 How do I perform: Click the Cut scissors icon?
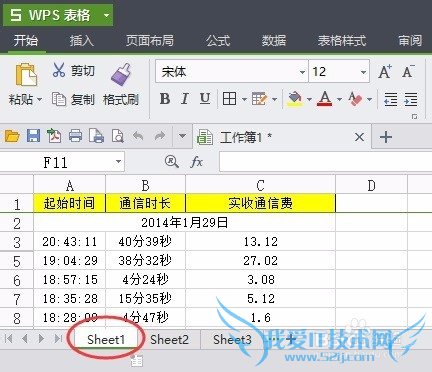59,70
